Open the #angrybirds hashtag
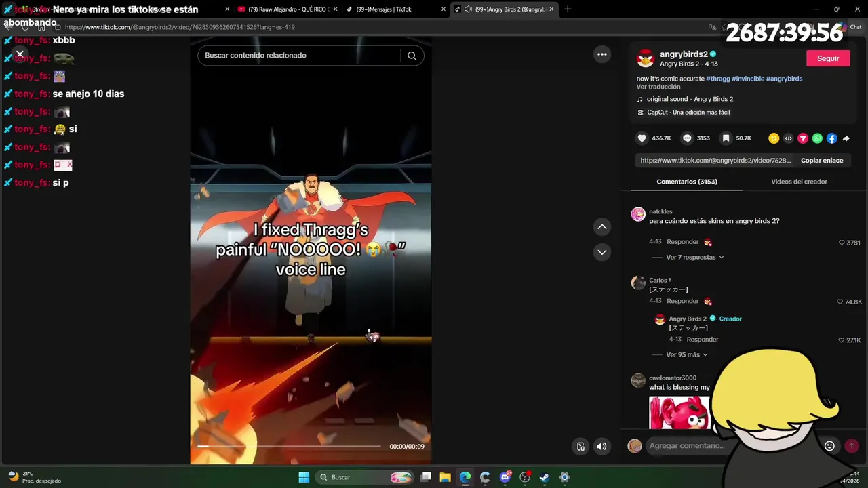 (785, 79)
